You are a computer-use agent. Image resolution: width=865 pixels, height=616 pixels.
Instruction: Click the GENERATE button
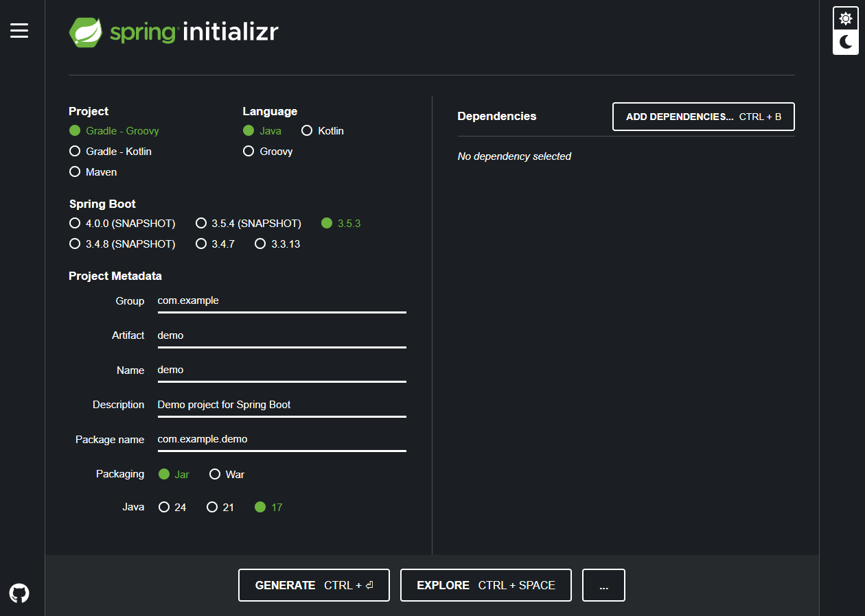pyautogui.click(x=314, y=585)
